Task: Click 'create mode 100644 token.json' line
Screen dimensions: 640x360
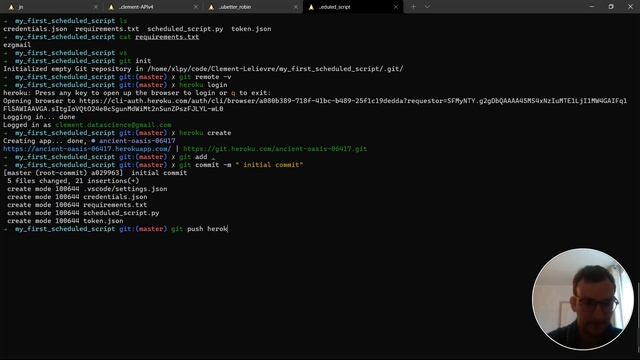Action: pos(65,221)
